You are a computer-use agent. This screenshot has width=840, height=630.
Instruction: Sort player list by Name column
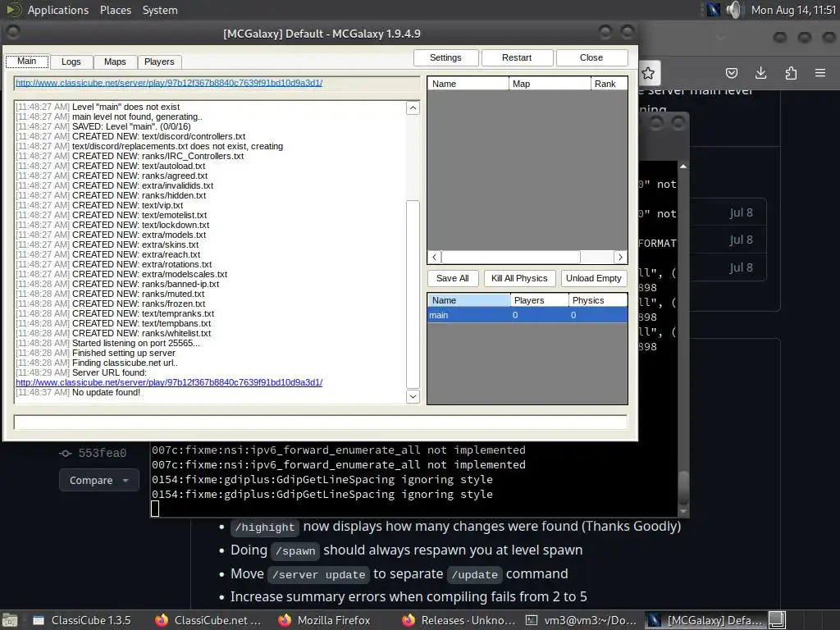point(468,84)
